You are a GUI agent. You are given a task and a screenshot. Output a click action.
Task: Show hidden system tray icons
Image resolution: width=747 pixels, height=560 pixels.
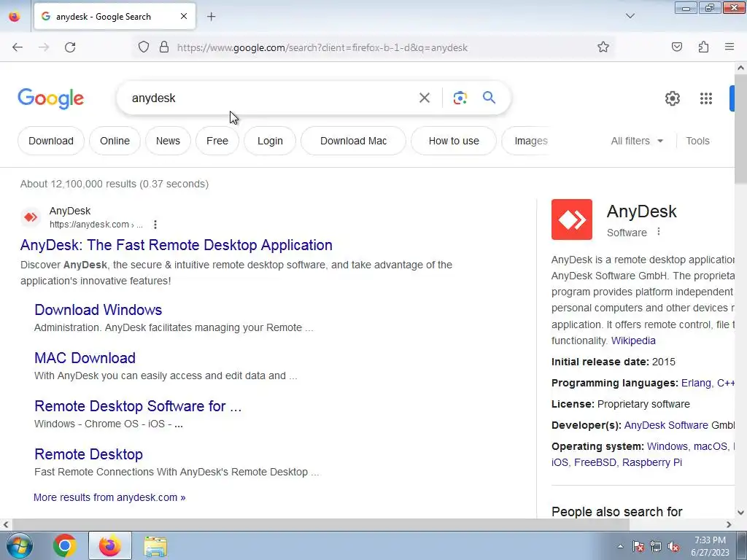click(620, 546)
